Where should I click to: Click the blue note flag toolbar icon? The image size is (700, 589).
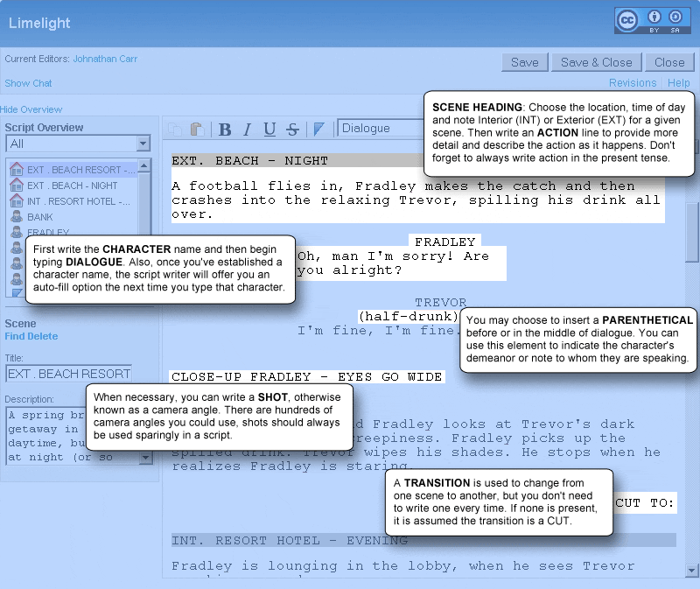[319, 130]
